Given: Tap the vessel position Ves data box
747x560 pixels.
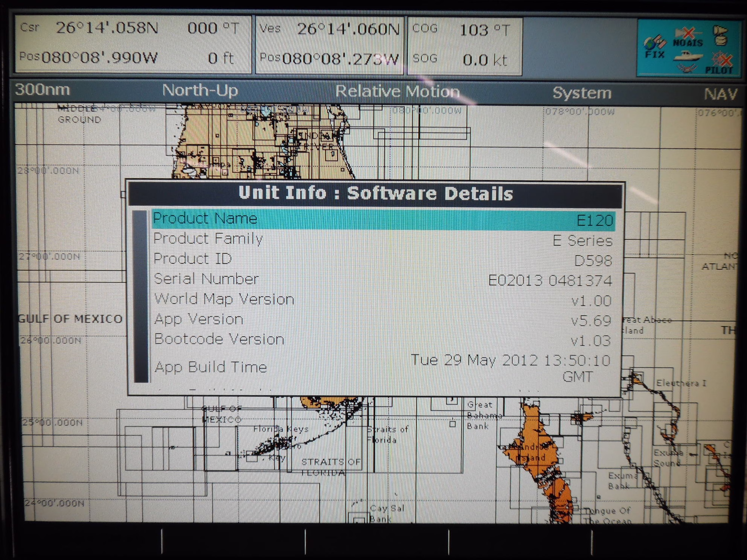Looking at the screenshot, I should tap(329, 44).
